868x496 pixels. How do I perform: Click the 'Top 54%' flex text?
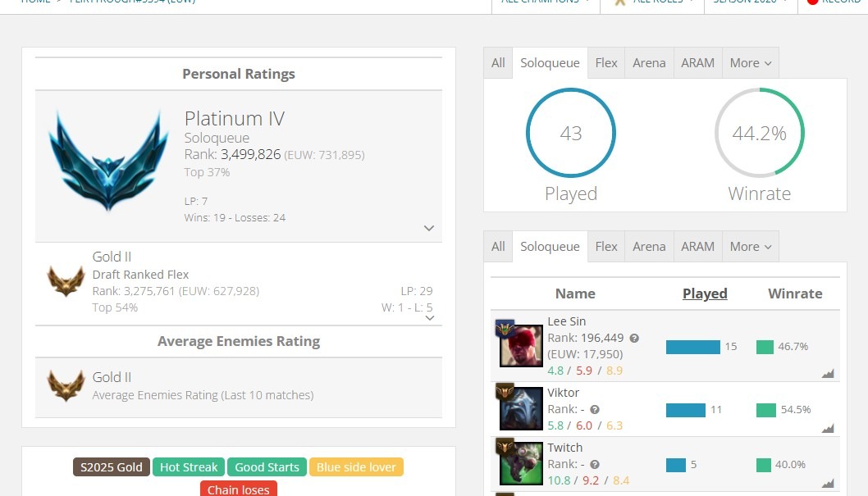115,307
